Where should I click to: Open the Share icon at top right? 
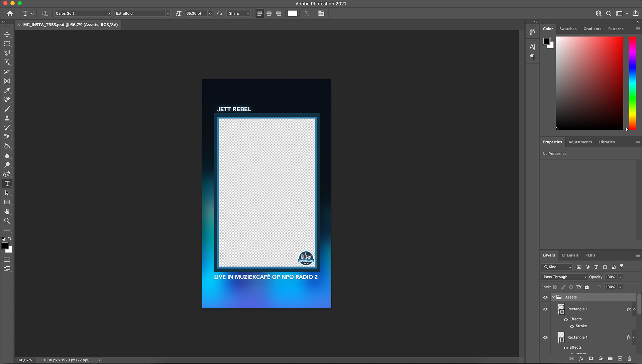coord(636,13)
